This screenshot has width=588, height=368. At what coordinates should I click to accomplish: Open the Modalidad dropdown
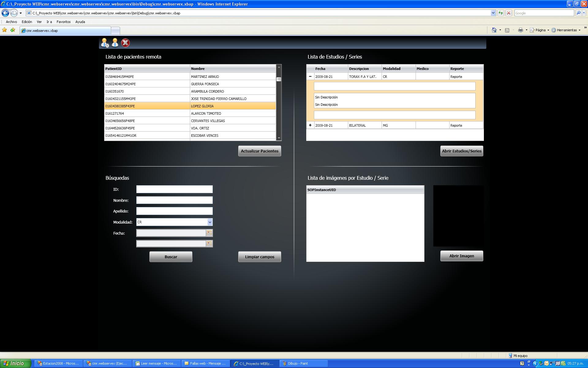coord(210,222)
